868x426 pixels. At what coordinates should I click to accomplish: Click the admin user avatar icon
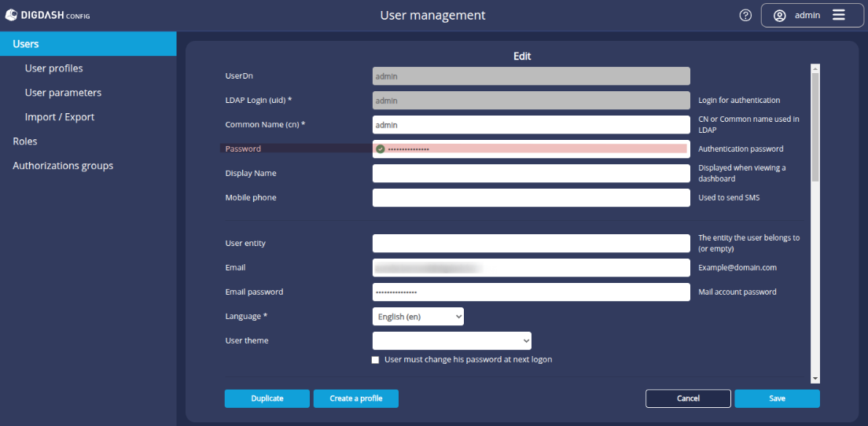tap(779, 15)
